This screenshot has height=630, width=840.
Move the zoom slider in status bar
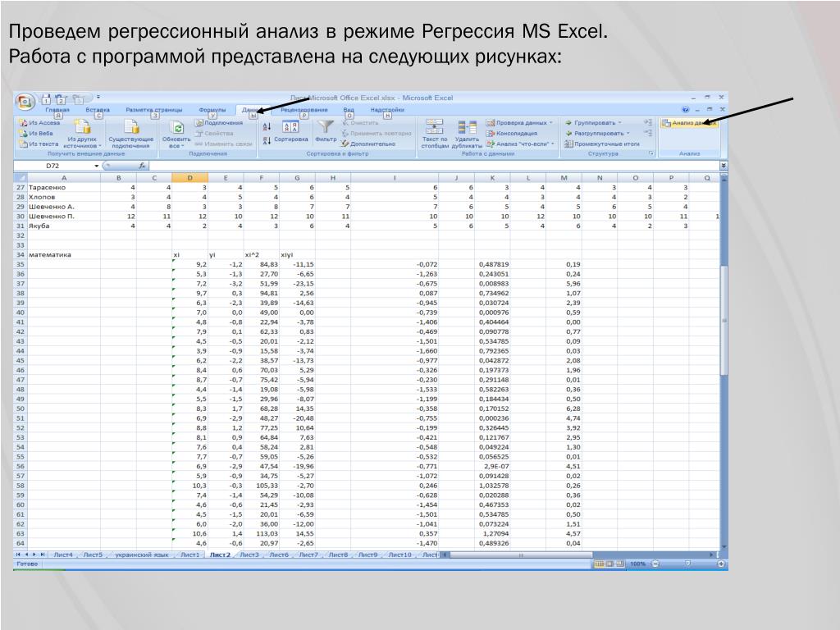coord(687,564)
